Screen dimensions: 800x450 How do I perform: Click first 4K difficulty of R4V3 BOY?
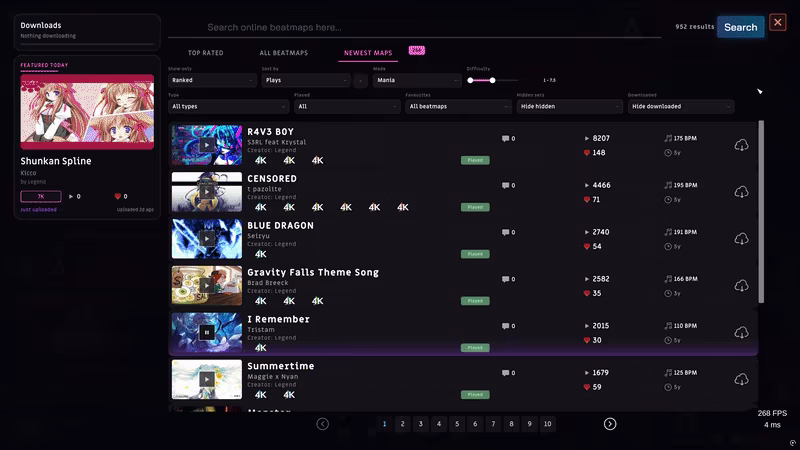[261, 160]
